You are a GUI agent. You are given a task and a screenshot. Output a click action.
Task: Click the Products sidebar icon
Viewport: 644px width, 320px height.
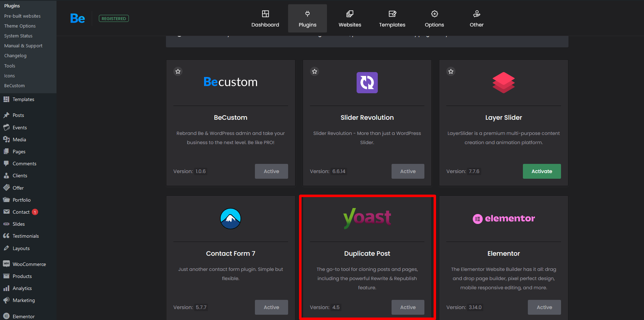[x=6, y=276]
